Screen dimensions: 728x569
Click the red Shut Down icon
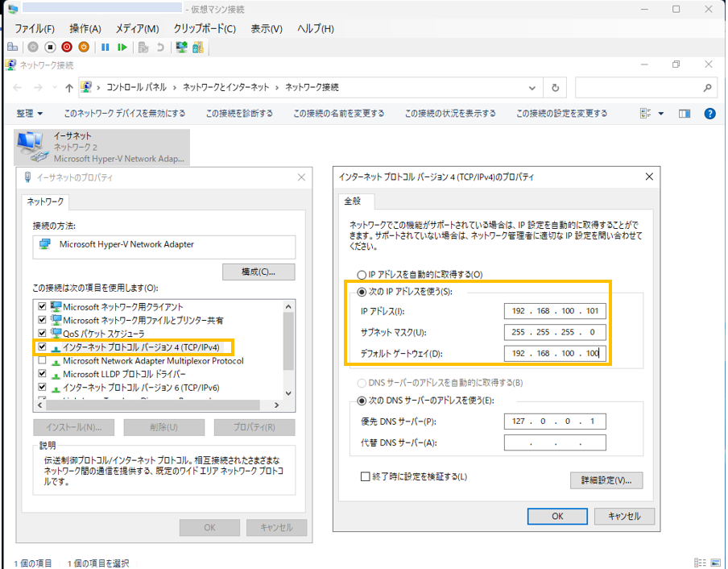point(67,47)
